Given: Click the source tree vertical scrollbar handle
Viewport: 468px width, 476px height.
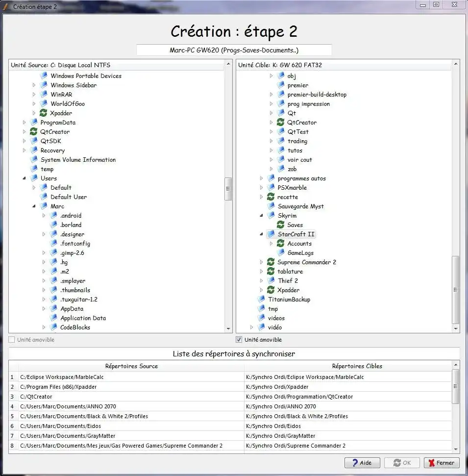Looking at the screenshot, I should 228,189.
